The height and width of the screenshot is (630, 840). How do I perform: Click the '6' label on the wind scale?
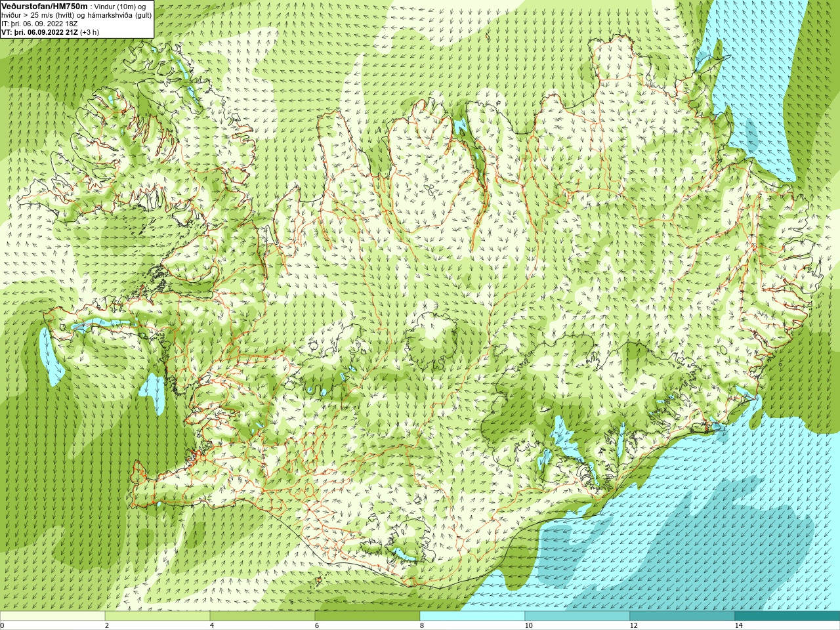point(317,625)
